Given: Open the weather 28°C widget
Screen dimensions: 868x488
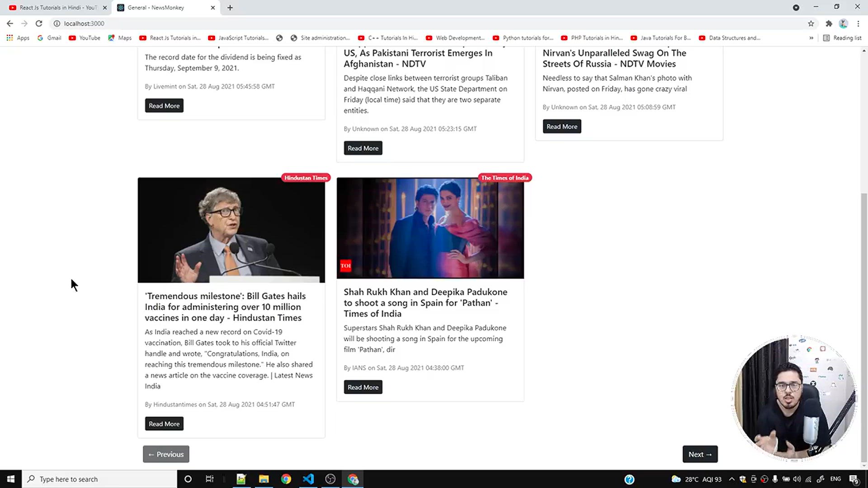Looking at the screenshot, I should (696, 479).
